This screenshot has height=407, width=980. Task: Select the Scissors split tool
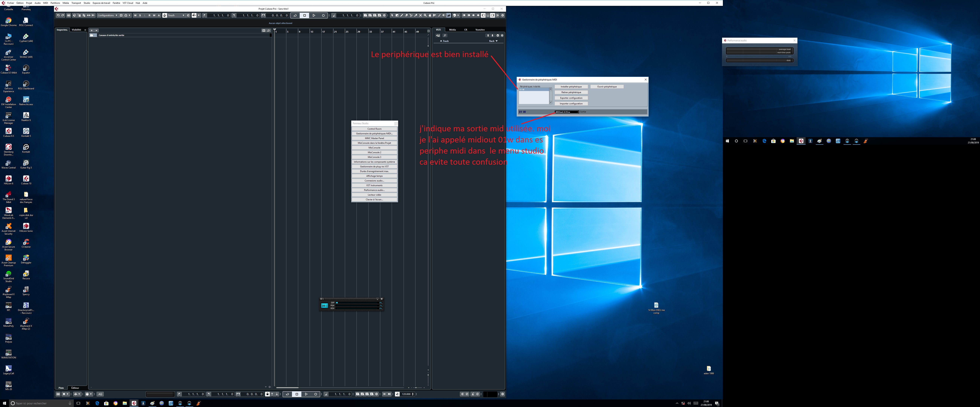(x=411, y=15)
